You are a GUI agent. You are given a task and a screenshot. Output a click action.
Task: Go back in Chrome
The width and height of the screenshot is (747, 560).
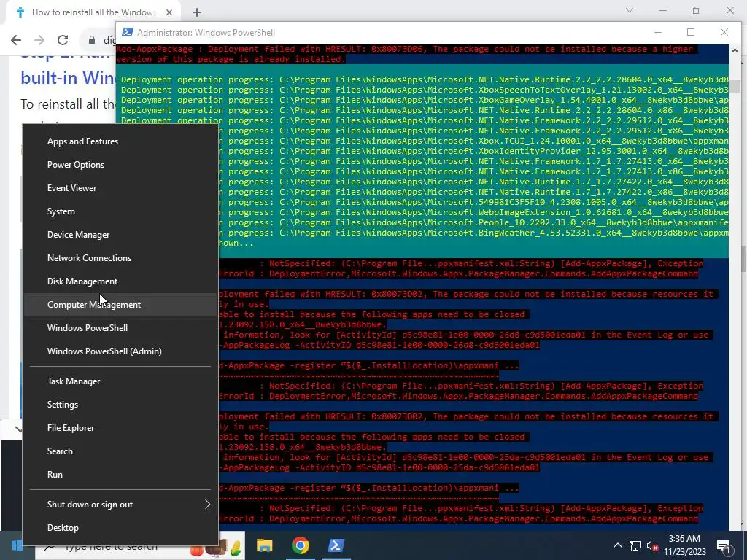pyautogui.click(x=16, y=40)
